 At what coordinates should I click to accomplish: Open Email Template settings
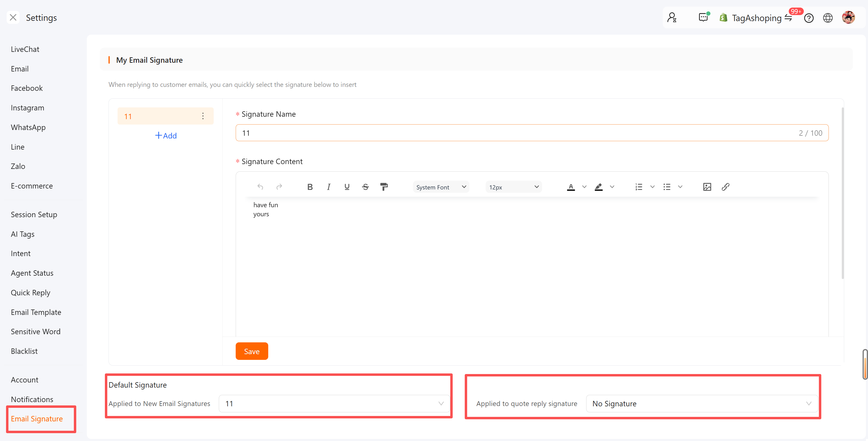pos(36,312)
